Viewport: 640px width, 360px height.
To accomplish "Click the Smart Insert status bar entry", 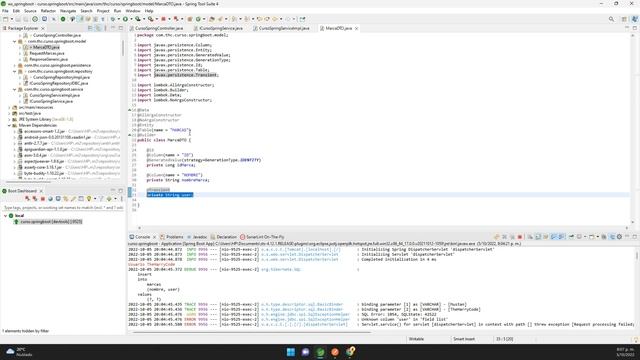I will pos(464,339).
